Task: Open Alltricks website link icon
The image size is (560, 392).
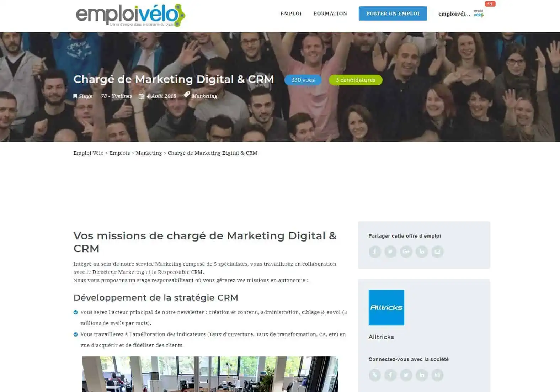Action: (x=375, y=375)
